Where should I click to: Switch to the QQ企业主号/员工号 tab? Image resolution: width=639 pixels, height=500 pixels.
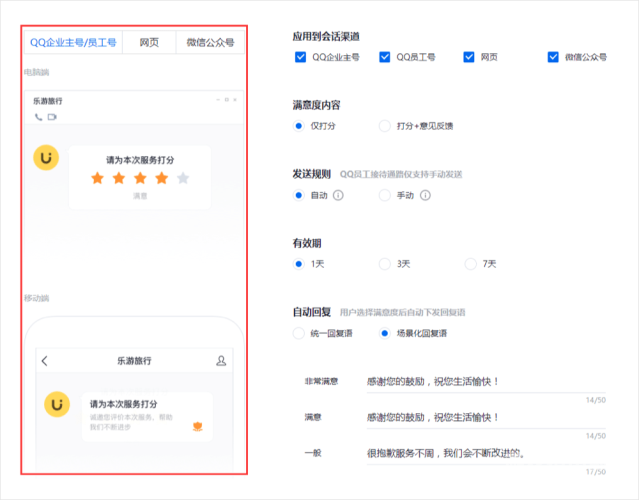pyautogui.click(x=73, y=42)
